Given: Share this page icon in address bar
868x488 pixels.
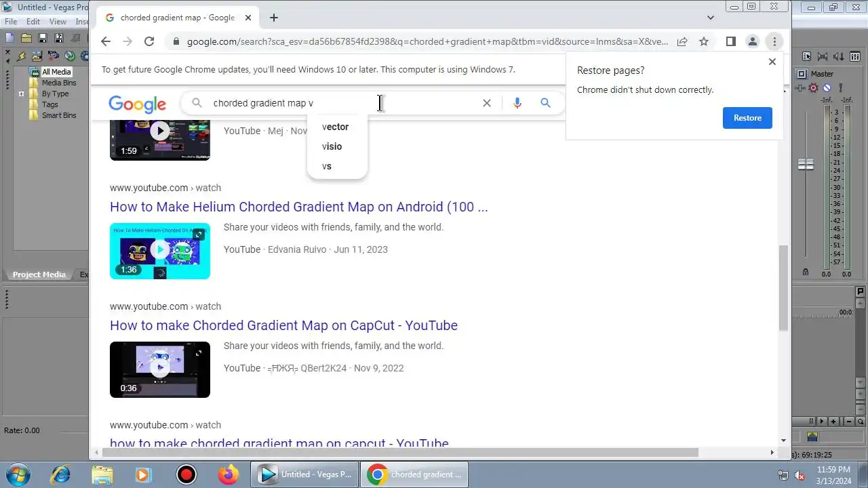Looking at the screenshot, I should point(682,41).
